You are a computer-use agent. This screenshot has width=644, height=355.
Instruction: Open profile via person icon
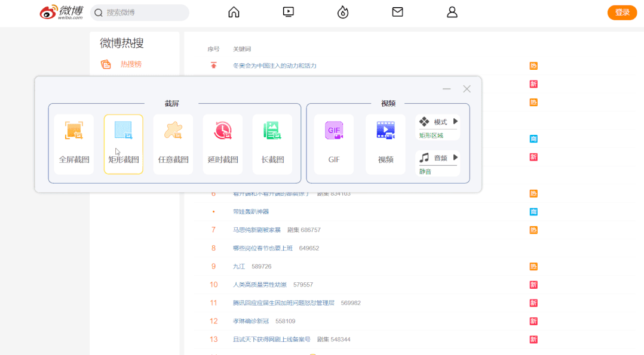[452, 13]
